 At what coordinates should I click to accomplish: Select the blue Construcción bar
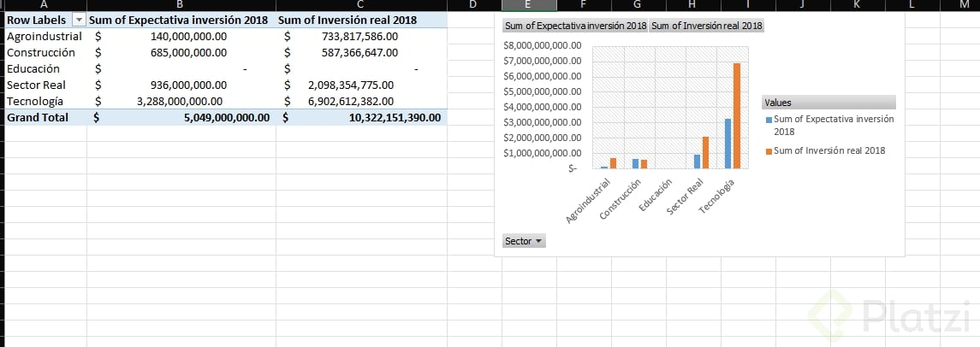click(636, 163)
